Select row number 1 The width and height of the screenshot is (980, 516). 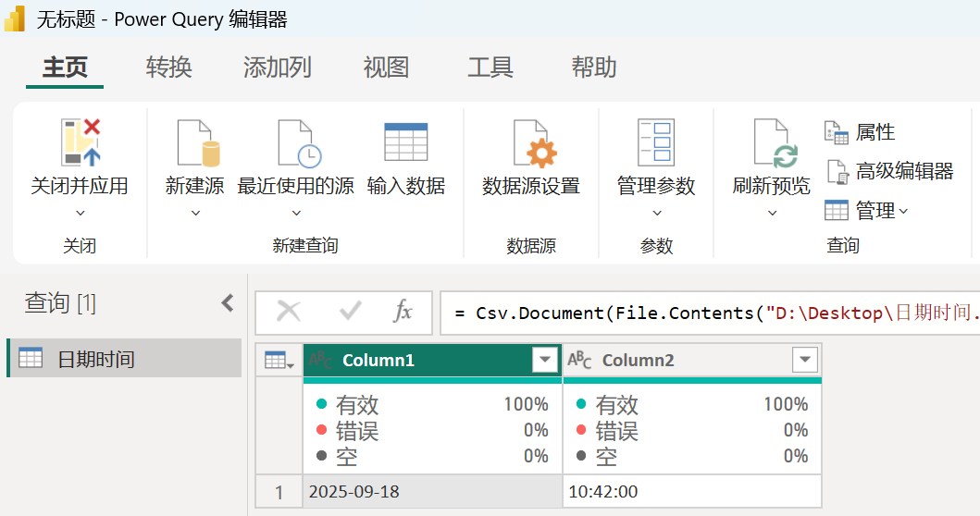tap(279, 492)
